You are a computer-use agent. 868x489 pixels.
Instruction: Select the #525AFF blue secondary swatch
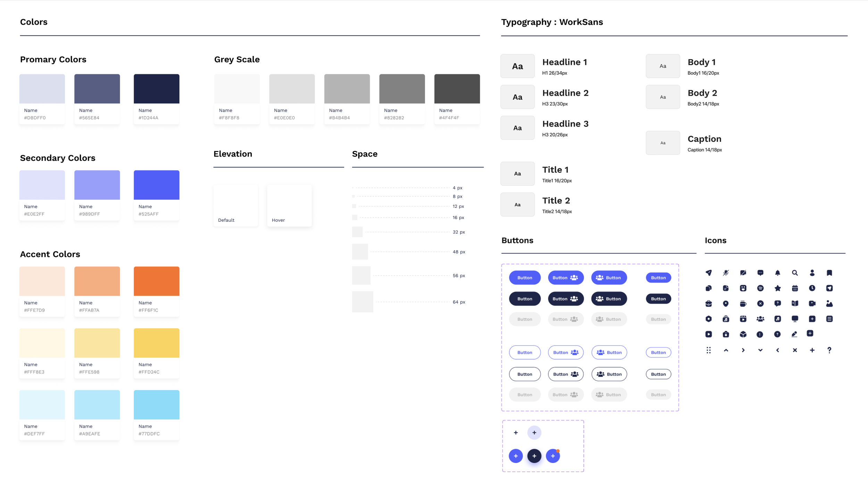156,185
